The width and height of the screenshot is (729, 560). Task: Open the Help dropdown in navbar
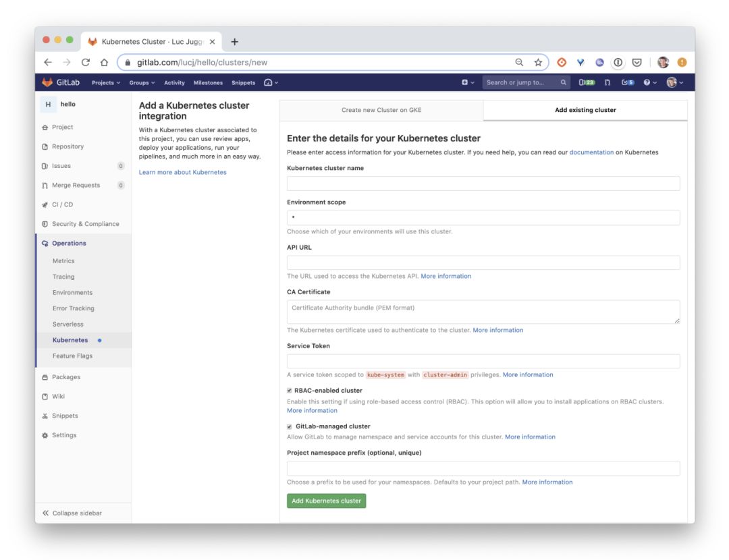(x=649, y=82)
